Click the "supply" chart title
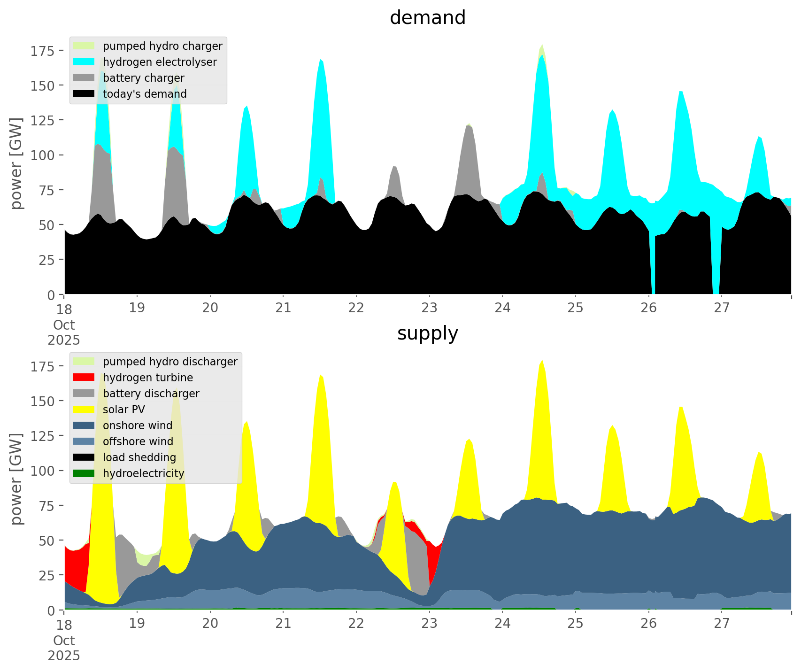Image resolution: width=801 pixels, height=672 pixels. coord(427,333)
